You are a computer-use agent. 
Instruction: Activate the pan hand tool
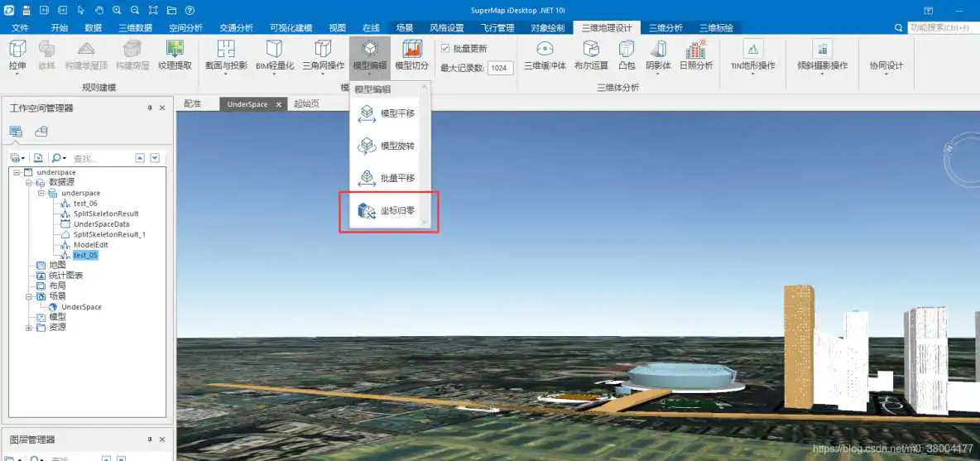tap(98, 11)
